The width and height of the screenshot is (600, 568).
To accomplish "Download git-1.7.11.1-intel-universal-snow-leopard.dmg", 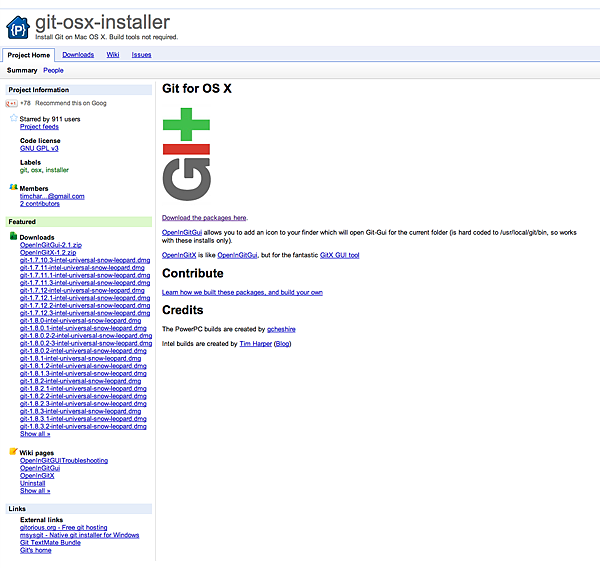I will tap(85, 276).
